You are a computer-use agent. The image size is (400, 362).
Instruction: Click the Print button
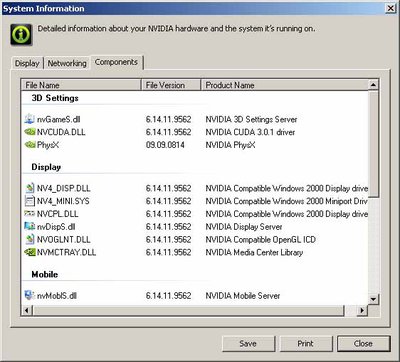306,344
